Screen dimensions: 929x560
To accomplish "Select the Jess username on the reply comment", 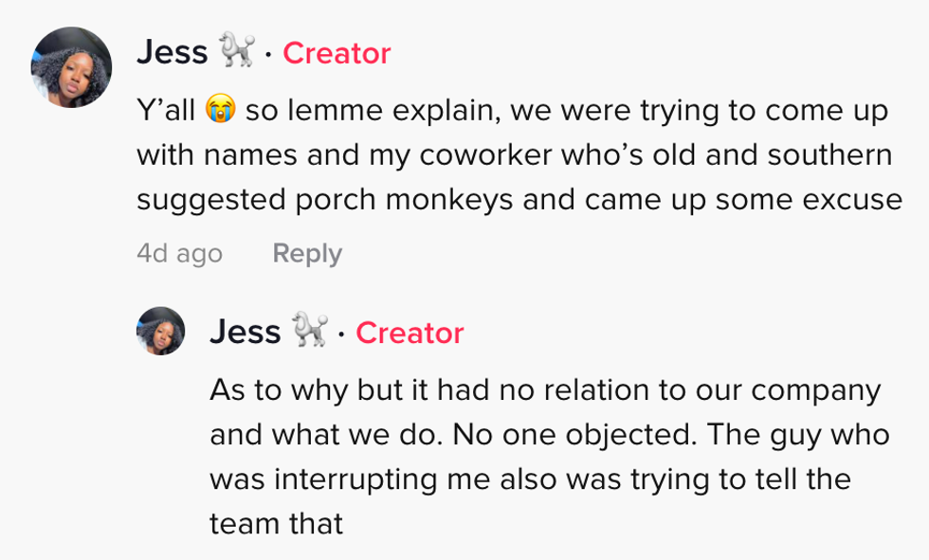I will (245, 332).
